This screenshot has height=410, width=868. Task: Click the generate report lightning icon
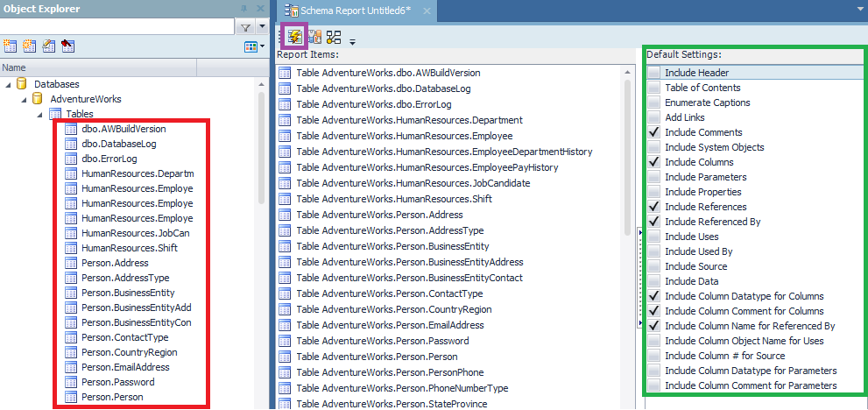click(x=293, y=37)
